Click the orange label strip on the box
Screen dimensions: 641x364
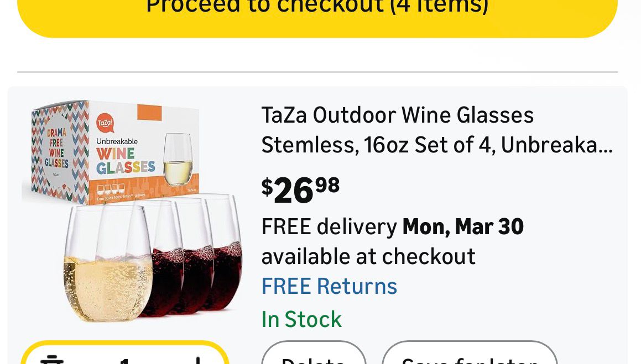[148, 112]
